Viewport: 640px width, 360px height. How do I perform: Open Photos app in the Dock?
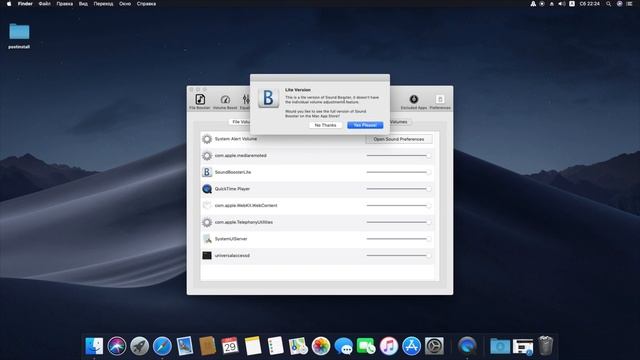pyautogui.click(x=321, y=346)
